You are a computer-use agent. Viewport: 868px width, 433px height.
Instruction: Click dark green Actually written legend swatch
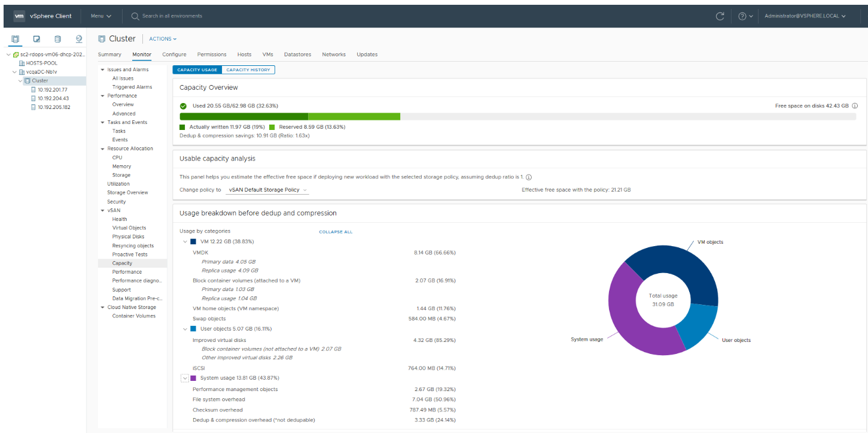(182, 127)
